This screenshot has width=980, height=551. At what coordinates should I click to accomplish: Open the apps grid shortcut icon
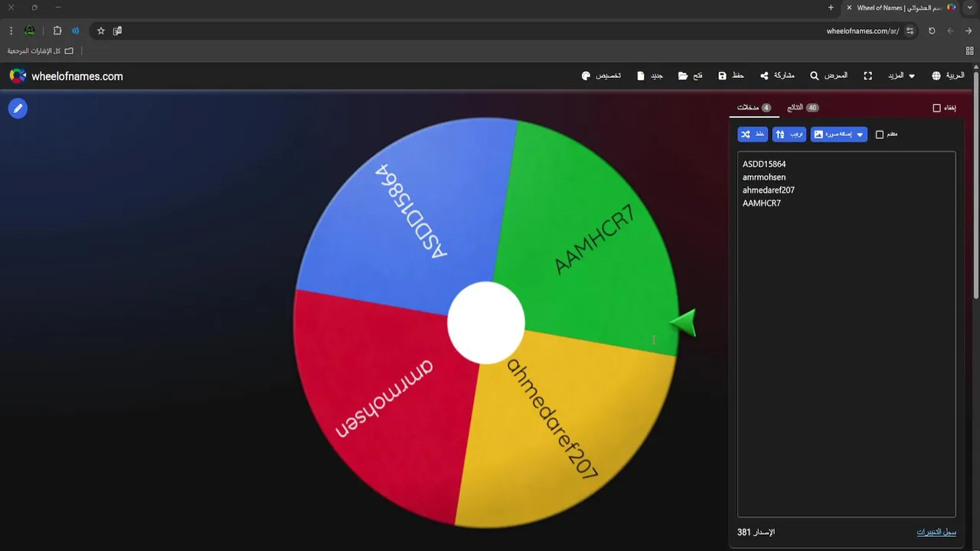tap(970, 51)
